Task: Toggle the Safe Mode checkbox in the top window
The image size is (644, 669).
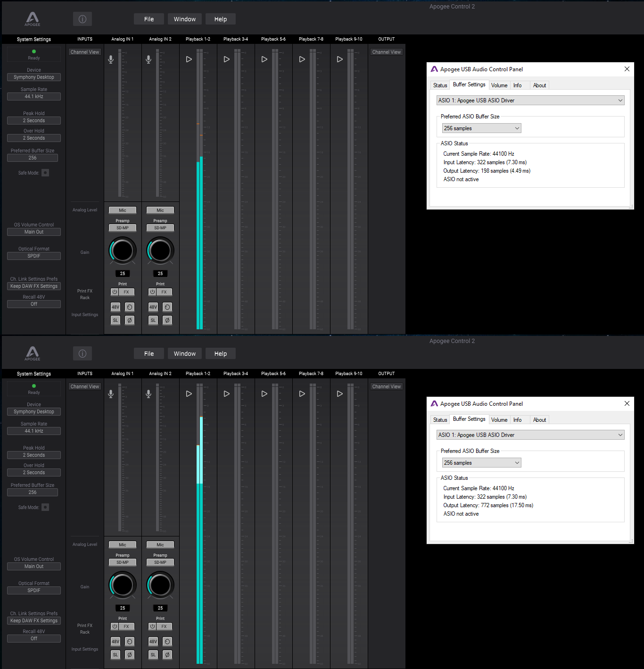Action: [x=45, y=173]
